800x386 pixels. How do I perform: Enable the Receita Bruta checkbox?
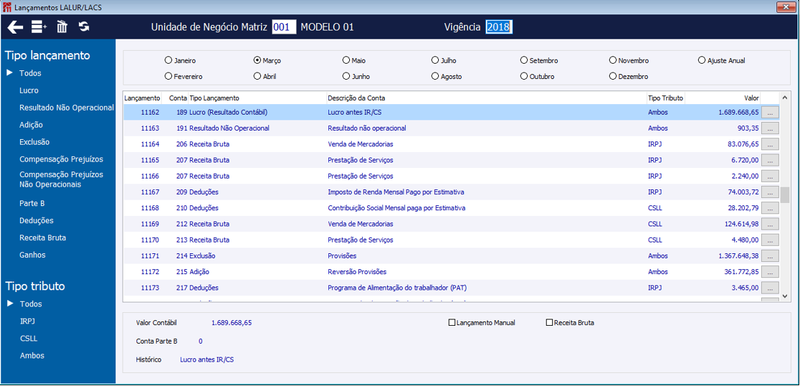point(570,322)
